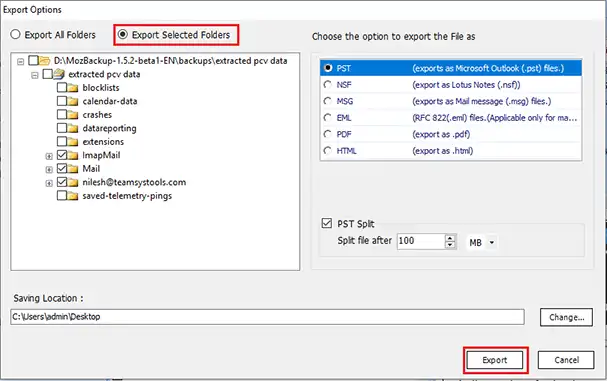The height and width of the screenshot is (381, 607).
Task: Choose EML export format radio
Action: tap(328, 117)
